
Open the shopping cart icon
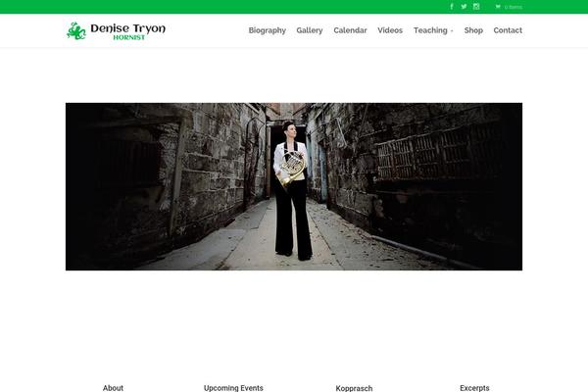[498, 7]
